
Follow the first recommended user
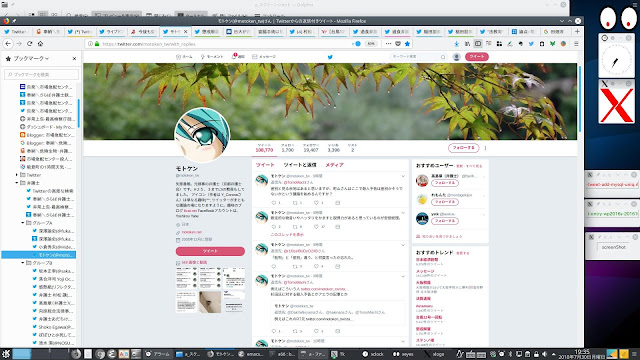[444, 183]
